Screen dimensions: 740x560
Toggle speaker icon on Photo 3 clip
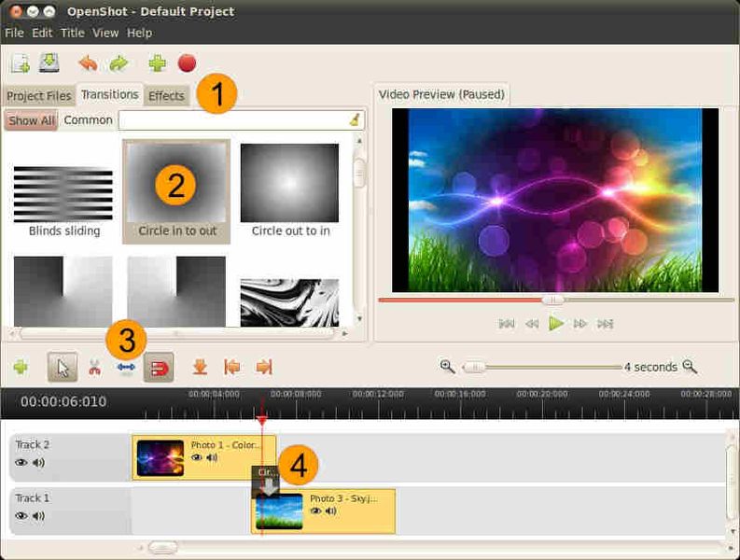[x=331, y=511]
